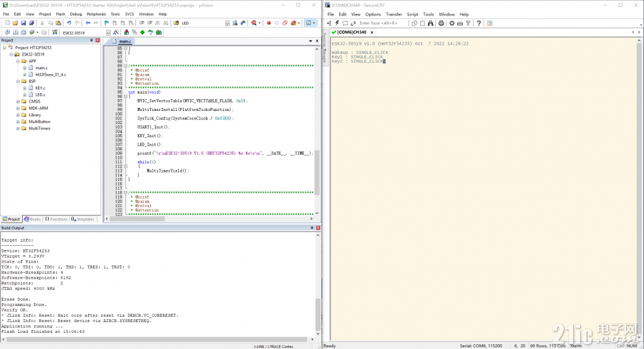Open the Script menu in SecureCRT
Image resolution: width=644 pixels, height=349 pixels.
coord(413,14)
